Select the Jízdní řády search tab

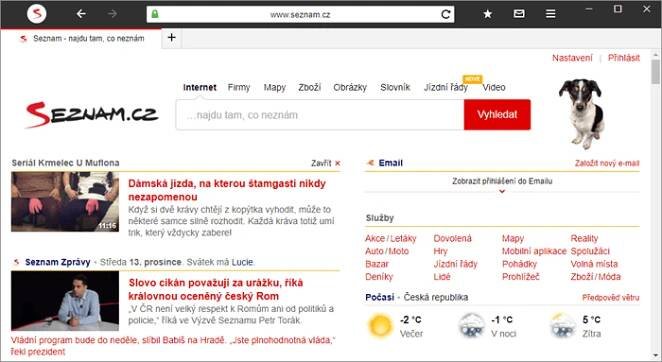coord(446,87)
